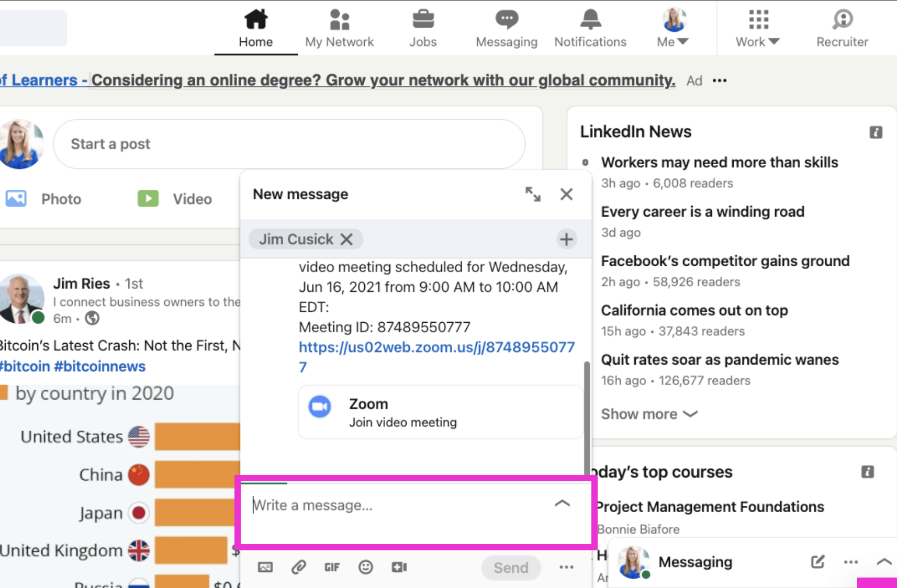Screen dimensions: 897x588
Task: Remove Jim Cusick from recipients
Action: click(x=346, y=239)
